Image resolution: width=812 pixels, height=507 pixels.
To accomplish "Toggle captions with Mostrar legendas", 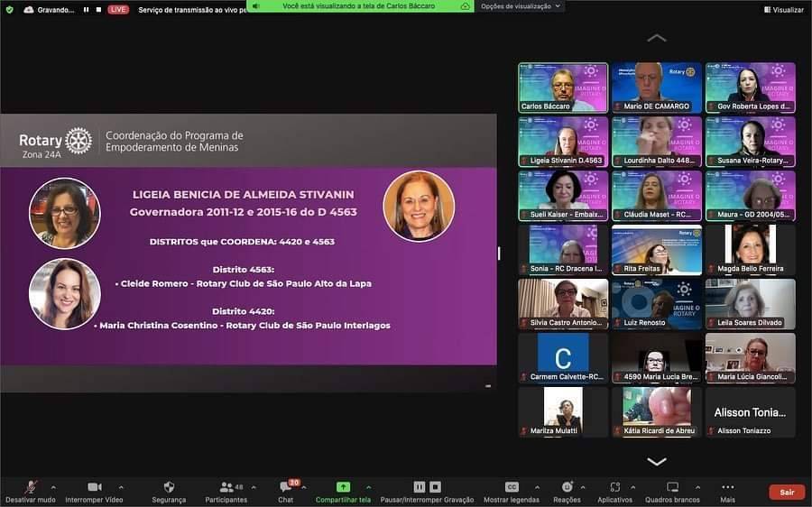I will point(512,487).
